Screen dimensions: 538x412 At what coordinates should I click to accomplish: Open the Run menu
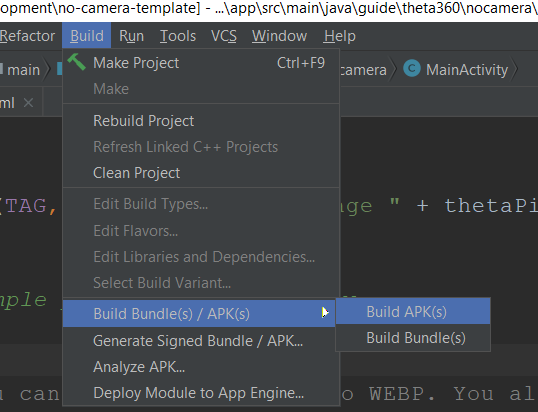[131, 36]
